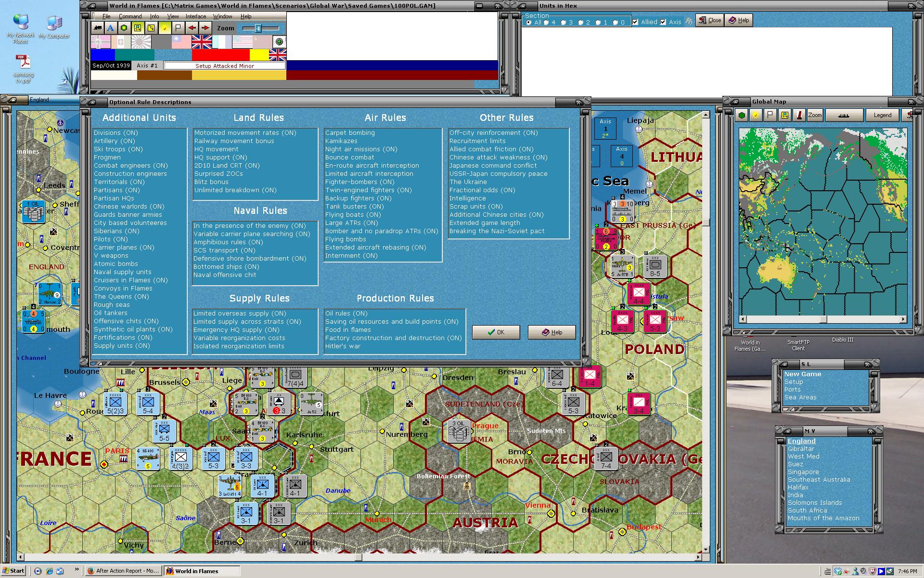Click the teal color bar under flags
The width and height of the screenshot is (924, 578).
point(135,55)
